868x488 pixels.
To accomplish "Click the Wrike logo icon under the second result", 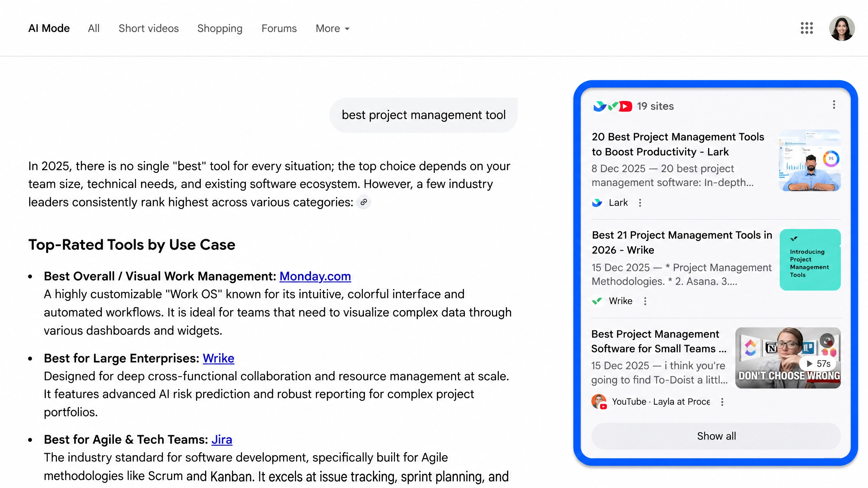I will tap(597, 301).
